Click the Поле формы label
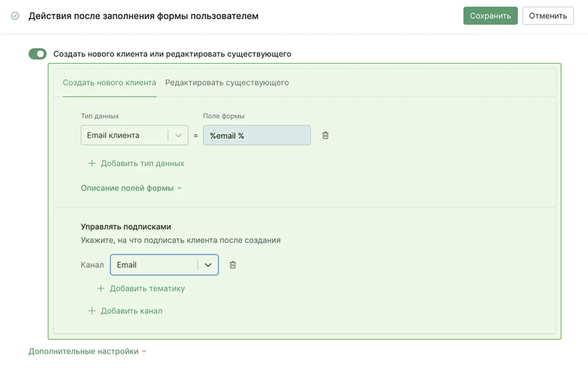Image resolution: width=588 pixels, height=368 pixels. 224,116
